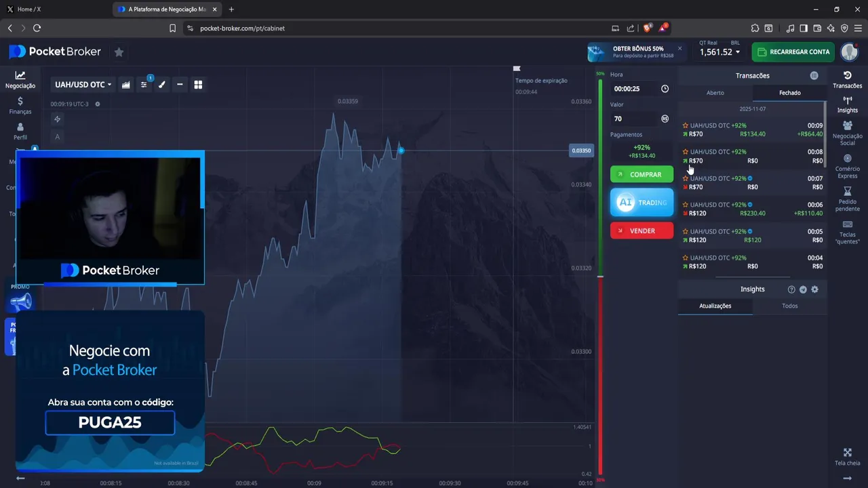Open the Finanças section

pos(20,106)
